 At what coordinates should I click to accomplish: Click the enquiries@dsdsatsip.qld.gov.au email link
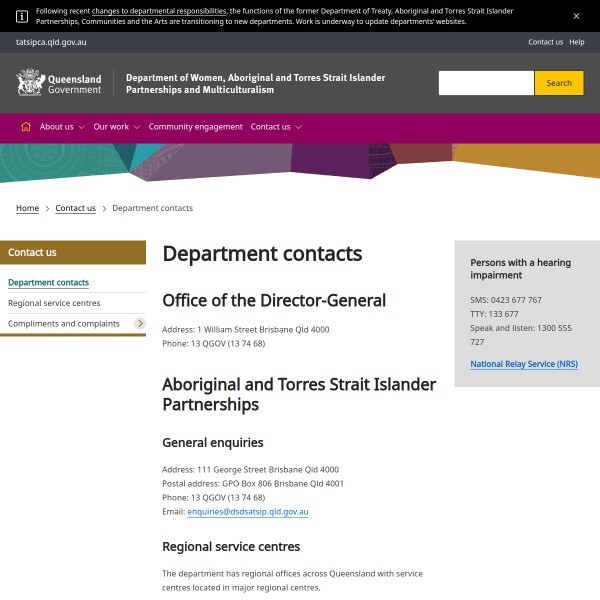[x=248, y=512]
